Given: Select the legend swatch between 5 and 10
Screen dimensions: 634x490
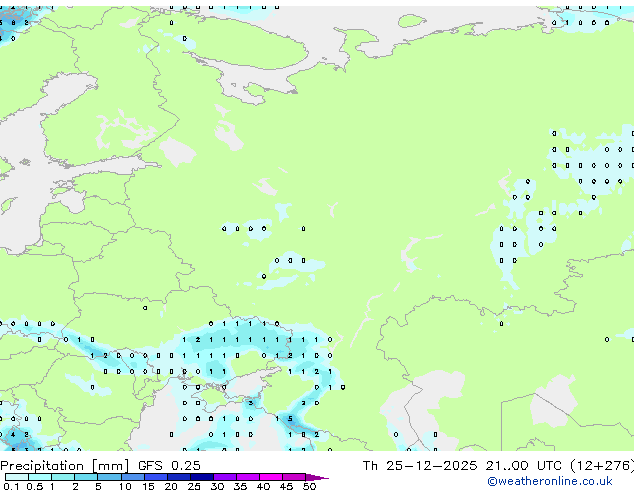Looking at the screenshot, I should [110, 477].
